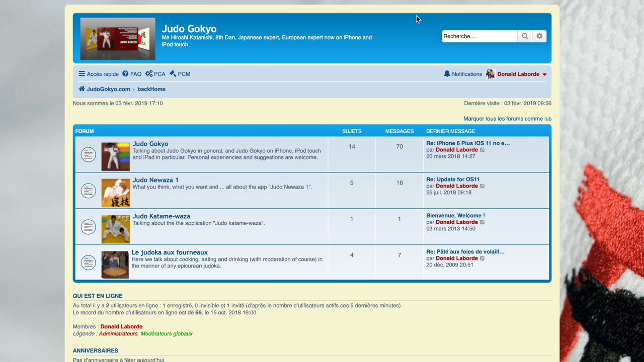Open the PCA admin panel
Image resolution: width=644 pixels, height=362 pixels.
(155, 74)
